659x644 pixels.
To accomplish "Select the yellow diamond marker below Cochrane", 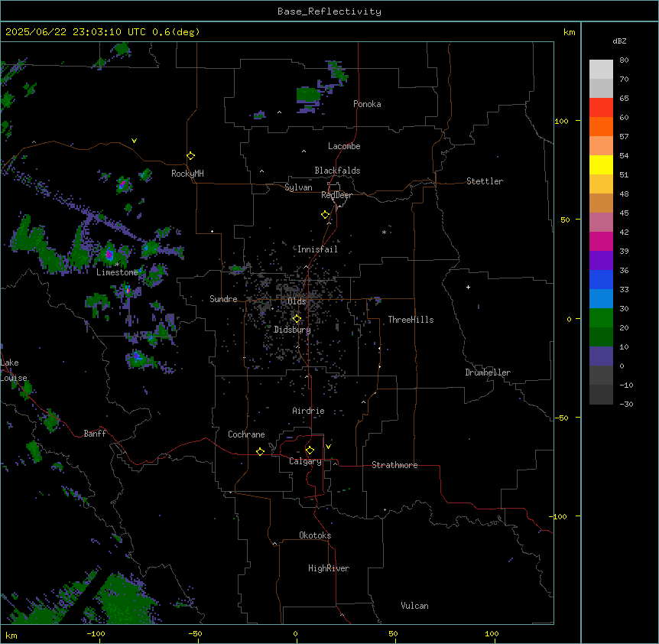I will (260, 451).
